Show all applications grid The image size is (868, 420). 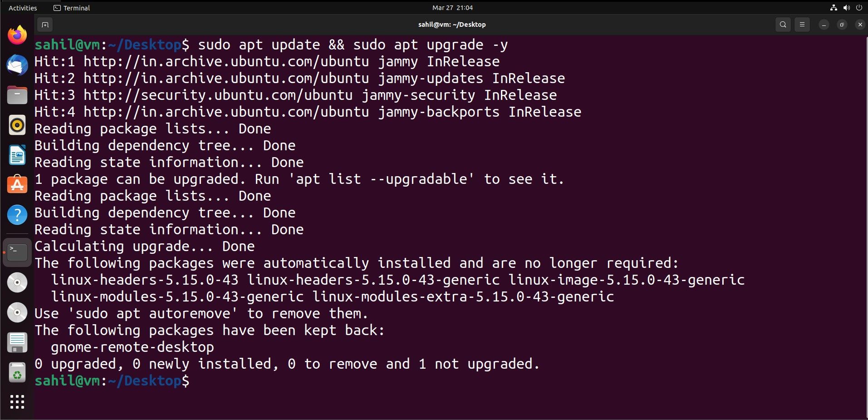(17, 402)
